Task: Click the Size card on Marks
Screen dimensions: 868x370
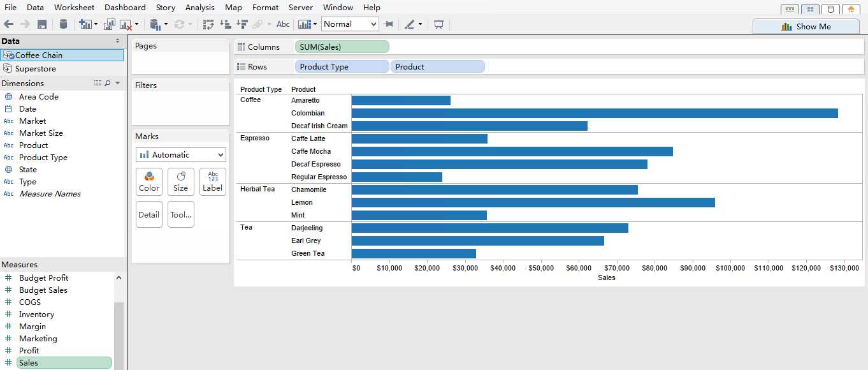Action: point(181,182)
